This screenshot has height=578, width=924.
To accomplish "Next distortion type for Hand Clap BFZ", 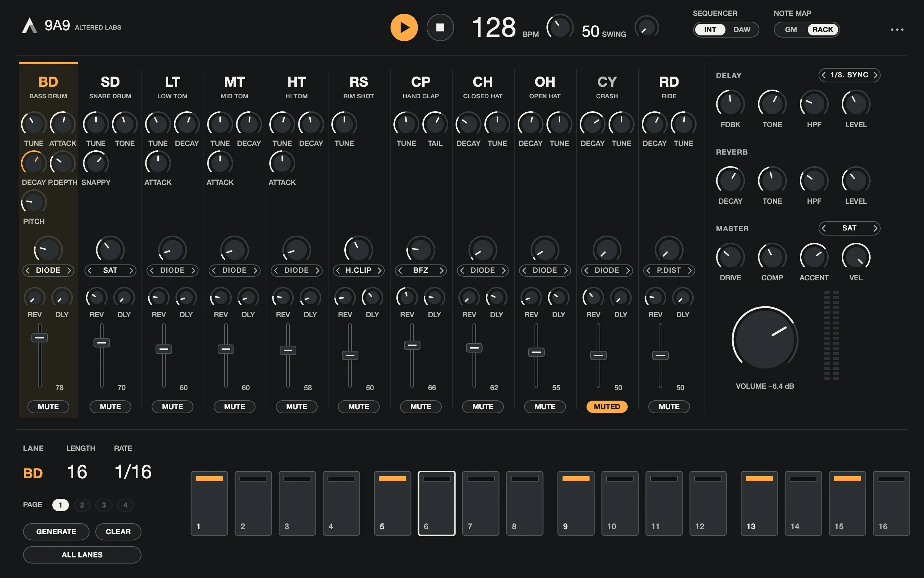I will (441, 270).
